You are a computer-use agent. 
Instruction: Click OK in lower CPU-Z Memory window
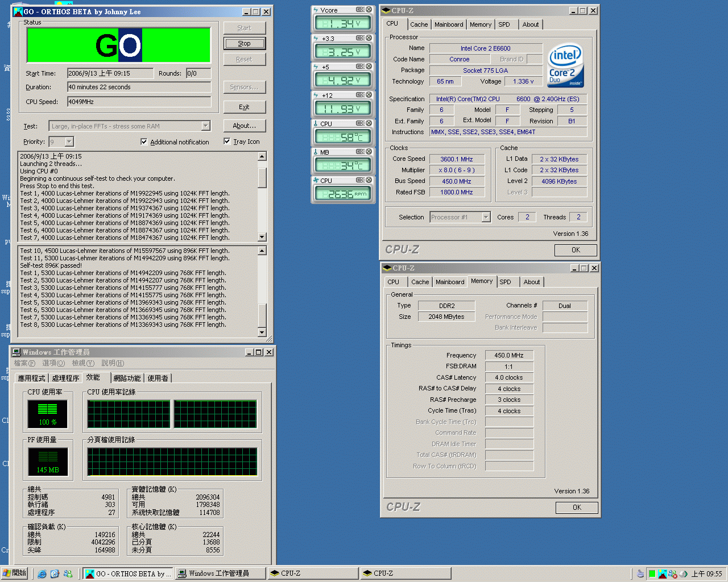pyautogui.click(x=577, y=508)
